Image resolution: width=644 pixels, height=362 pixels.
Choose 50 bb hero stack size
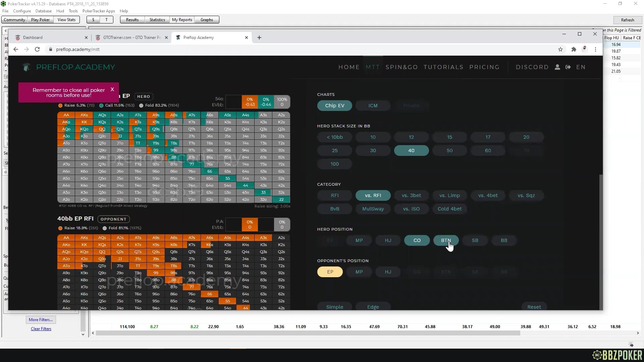point(449,150)
